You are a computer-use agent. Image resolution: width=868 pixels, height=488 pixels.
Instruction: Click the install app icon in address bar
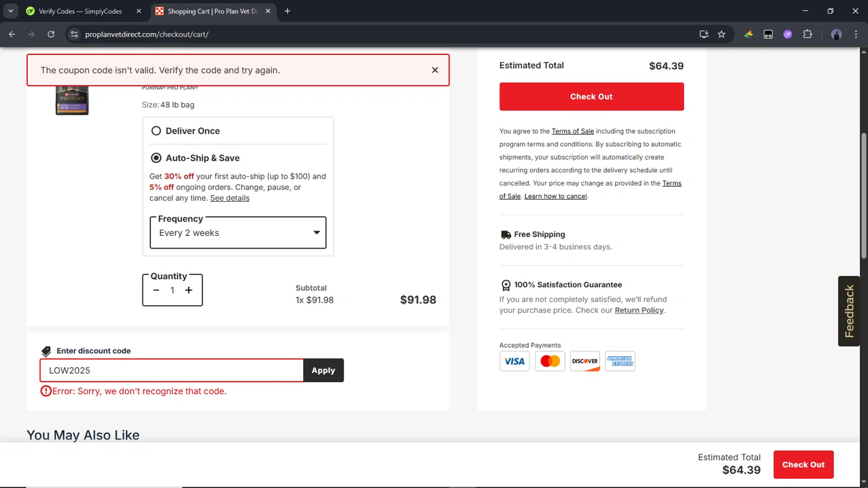click(x=704, y=34)
